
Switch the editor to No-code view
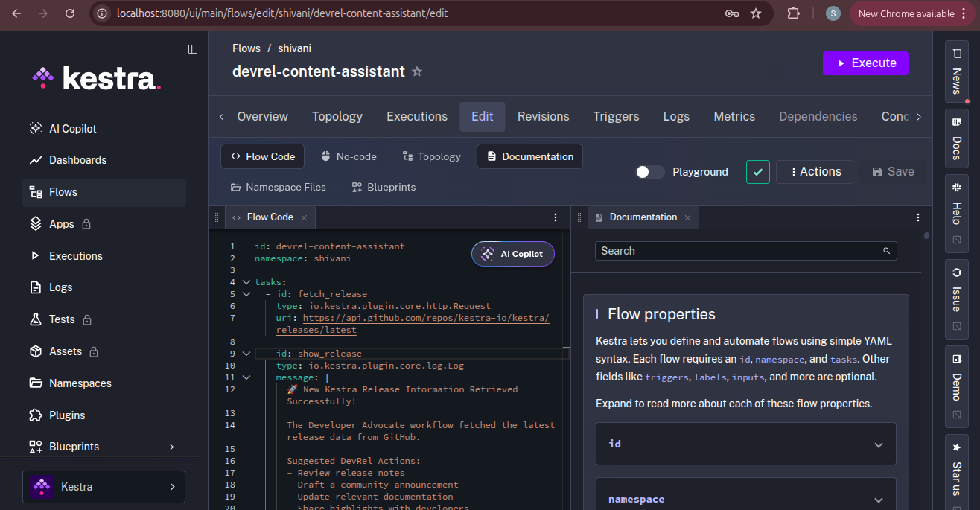(x=349, y=156)
